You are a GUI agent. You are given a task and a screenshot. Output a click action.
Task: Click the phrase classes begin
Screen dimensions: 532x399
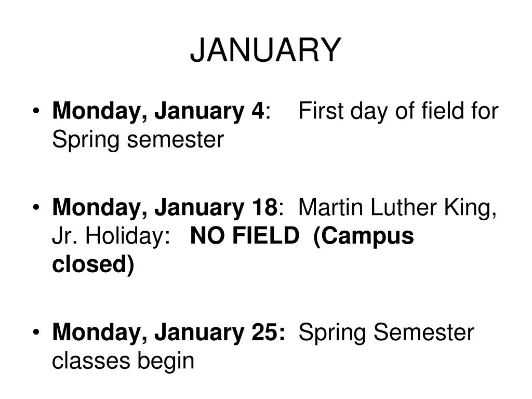click(123, 362)
